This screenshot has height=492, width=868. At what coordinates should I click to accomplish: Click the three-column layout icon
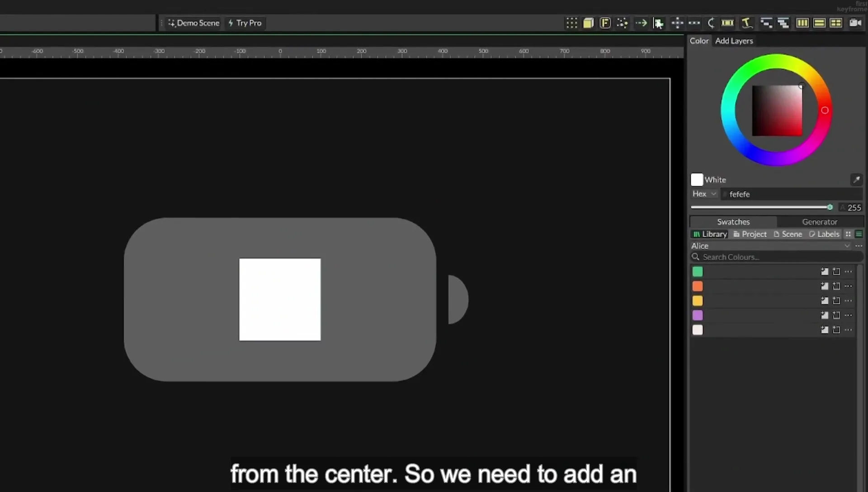pyautogui.click(x=802, y=23)
